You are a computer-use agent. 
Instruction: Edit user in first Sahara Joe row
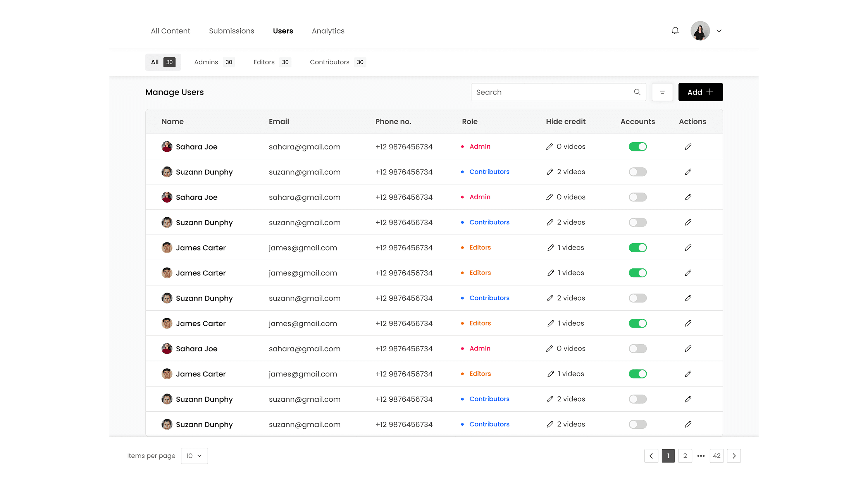point(688,147)
